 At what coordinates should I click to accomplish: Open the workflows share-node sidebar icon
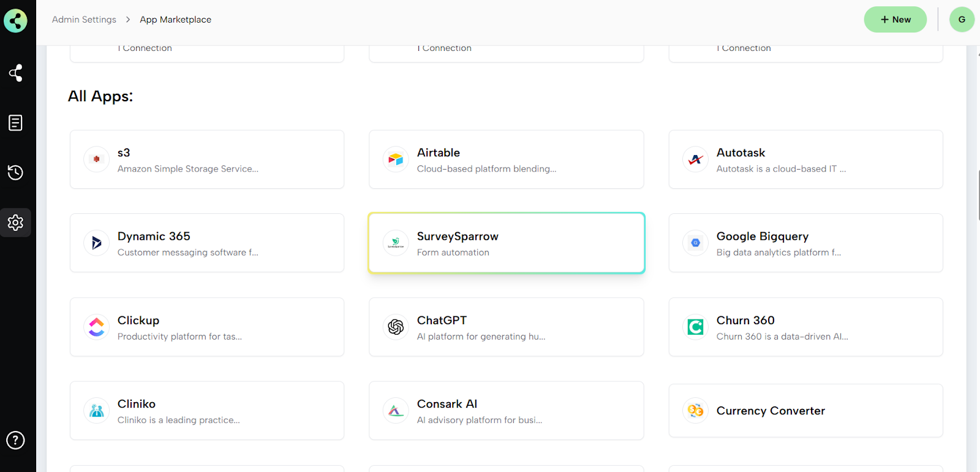click(15, 73)
